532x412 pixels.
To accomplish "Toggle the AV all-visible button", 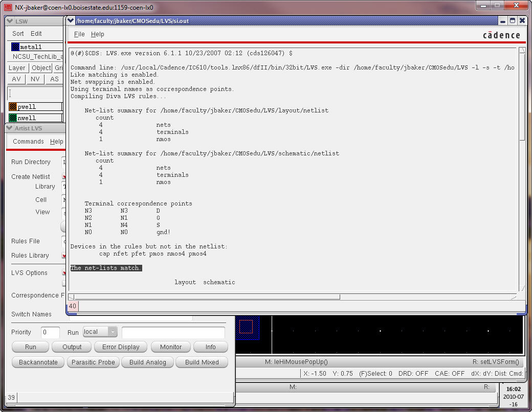I will [x=16, y=79].
